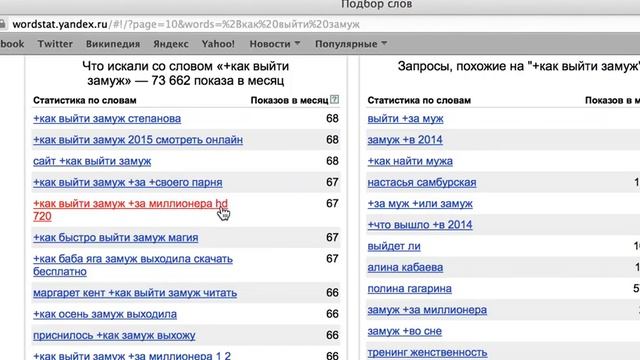Open similar query замуж +в 2014
The height and width of the screenshot is (360, 640).
click(x=405, y=140)
